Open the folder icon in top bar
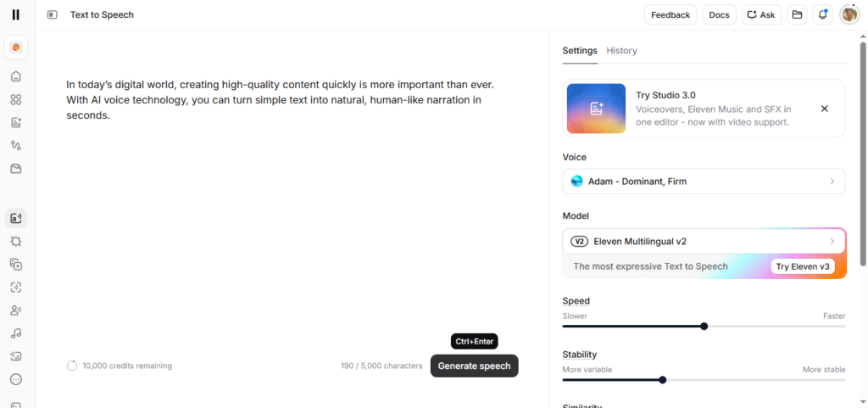The height and width of the screenshot is (408, 868). click(796, 14)
